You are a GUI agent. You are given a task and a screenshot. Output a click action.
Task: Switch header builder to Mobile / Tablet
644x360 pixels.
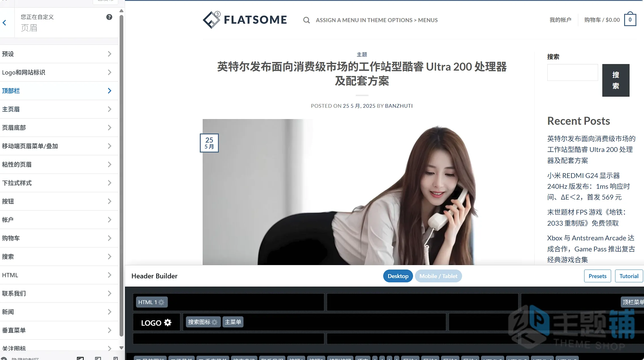[x=438, y=276]
